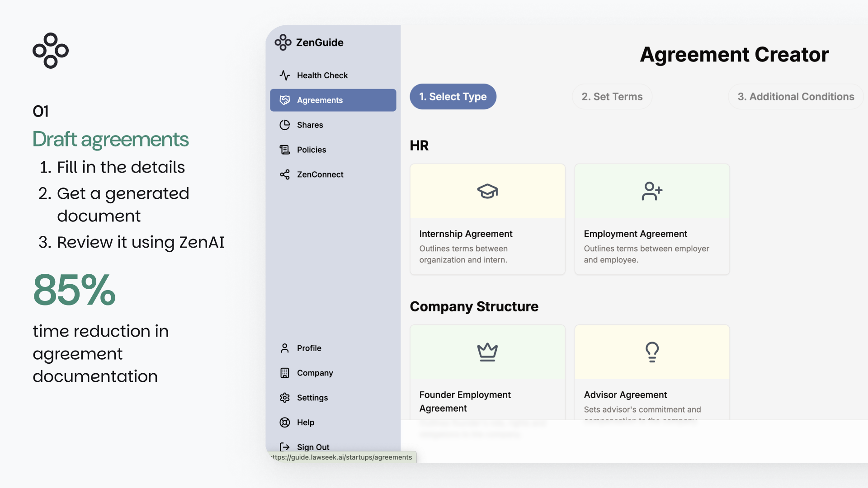Choose the Internship Agreement card
868x488 pixels.
pos(487,219)
